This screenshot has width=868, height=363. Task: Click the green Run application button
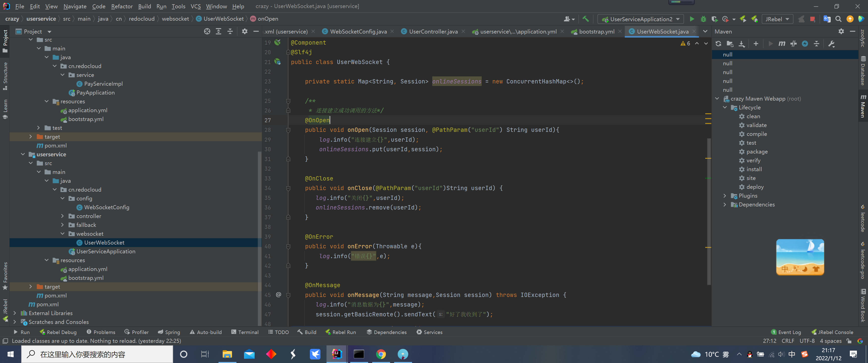(692, 19)
